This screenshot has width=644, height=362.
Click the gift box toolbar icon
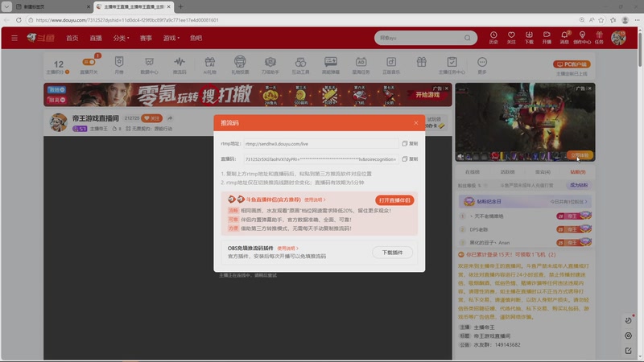coord(421,62)
